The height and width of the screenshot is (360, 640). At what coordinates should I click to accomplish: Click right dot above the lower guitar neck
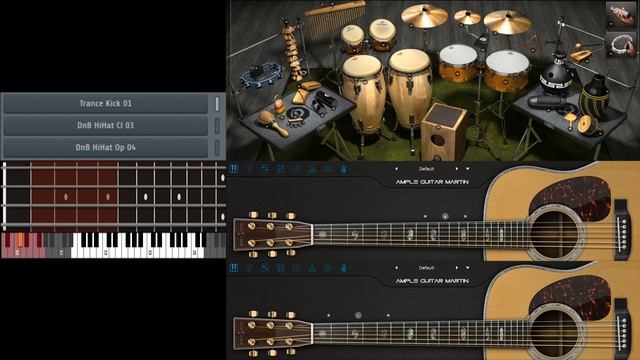click(388, 316)
